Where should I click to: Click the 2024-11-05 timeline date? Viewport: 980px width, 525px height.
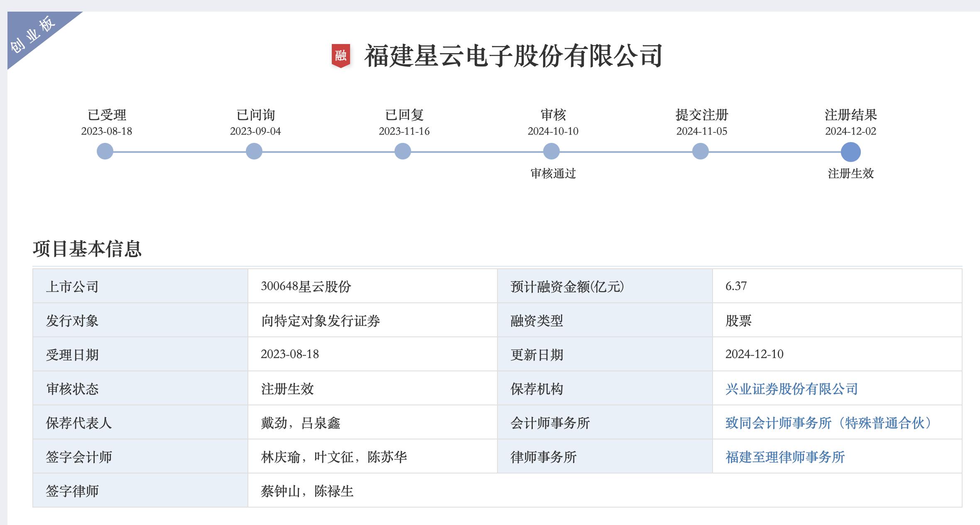702,131
